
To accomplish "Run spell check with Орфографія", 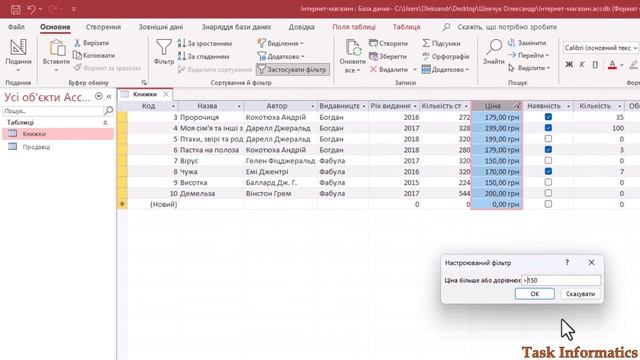I will pos(445,56).
